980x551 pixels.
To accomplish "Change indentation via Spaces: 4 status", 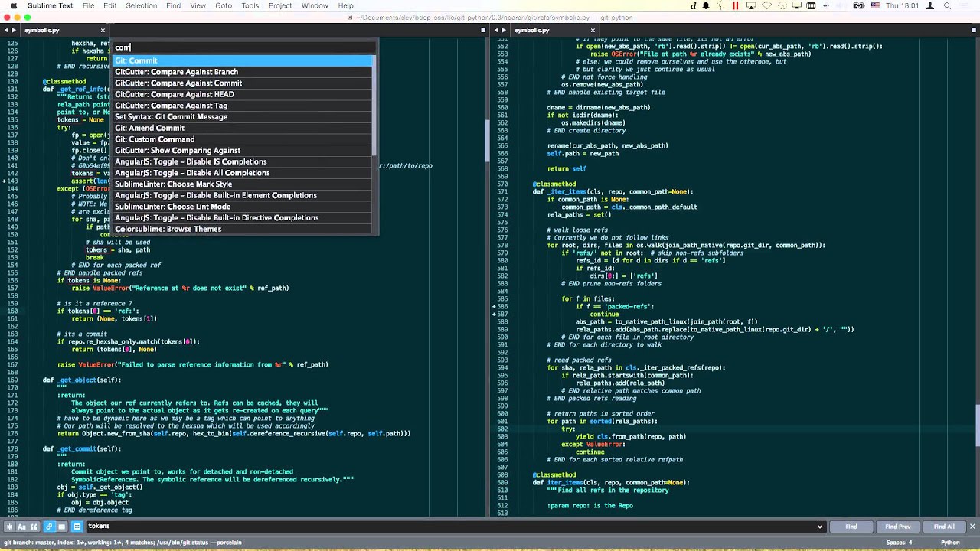I will pyautogui.click(x=899, y=543).
